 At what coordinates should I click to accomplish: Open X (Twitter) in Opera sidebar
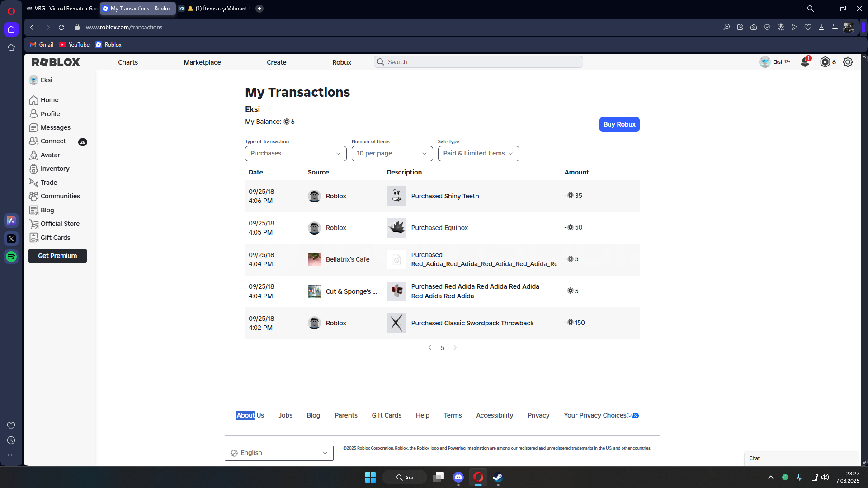pos(11,239)
